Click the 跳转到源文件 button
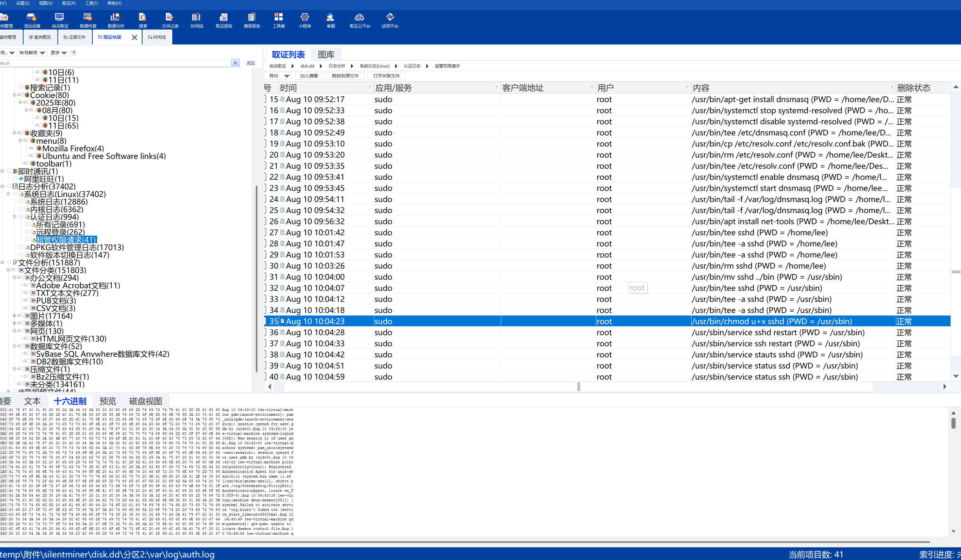Image resolution: width=961 pixels, height=560 pixels. click(x=345, y=76)
